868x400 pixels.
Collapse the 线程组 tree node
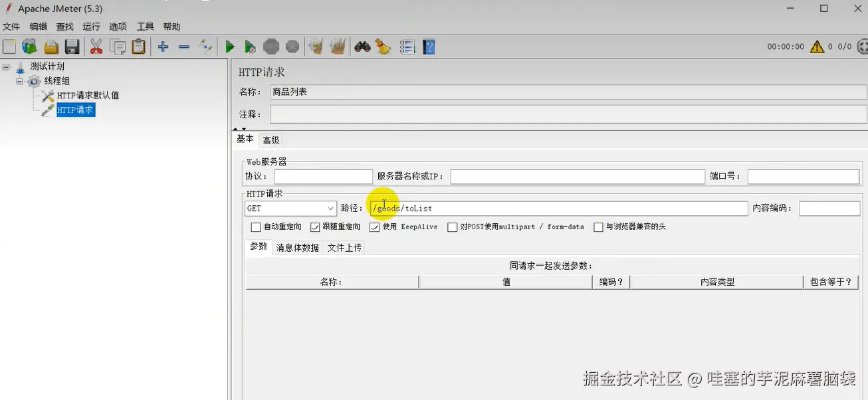[20, 81]
